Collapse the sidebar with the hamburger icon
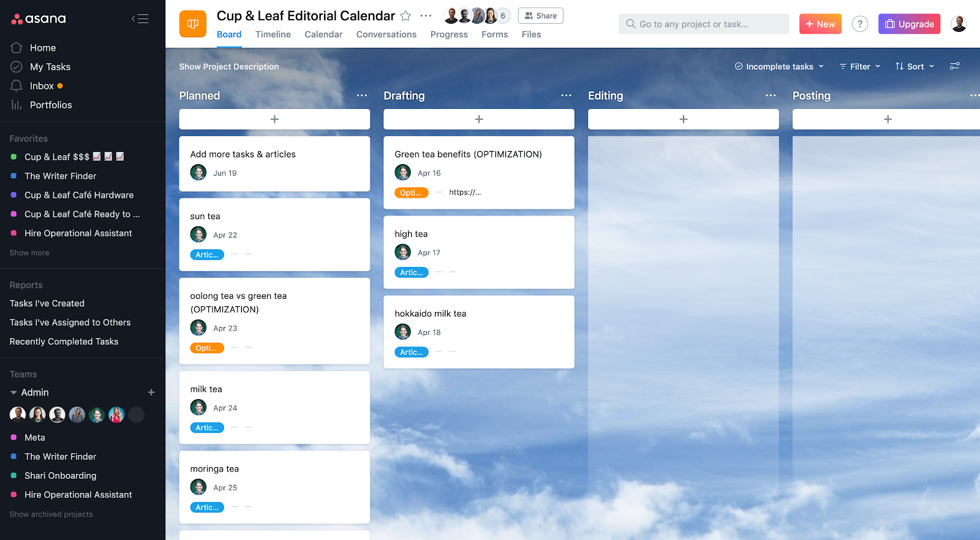Screen dimensions: 980x540 (140, 19)
